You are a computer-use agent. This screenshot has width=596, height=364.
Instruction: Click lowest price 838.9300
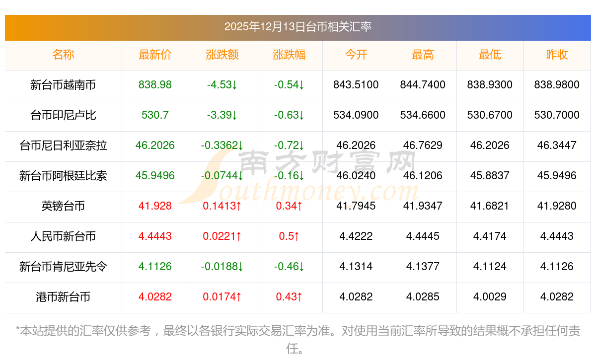pos(490,85)
